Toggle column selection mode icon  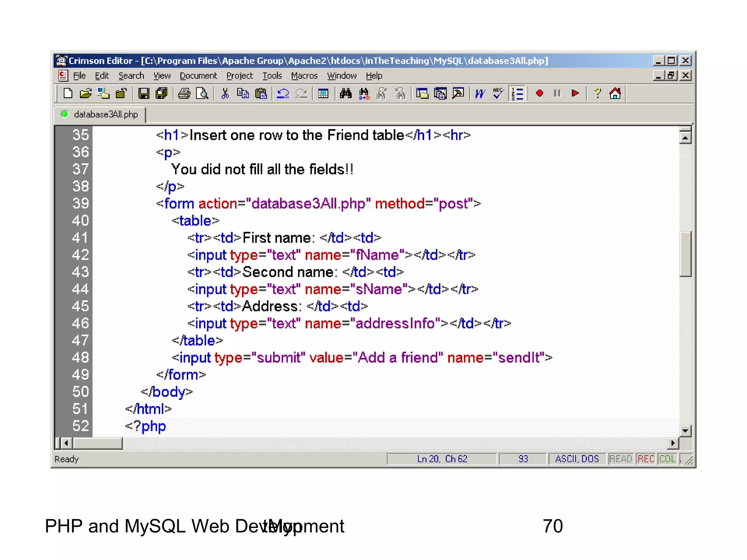(x=323, y=94)
